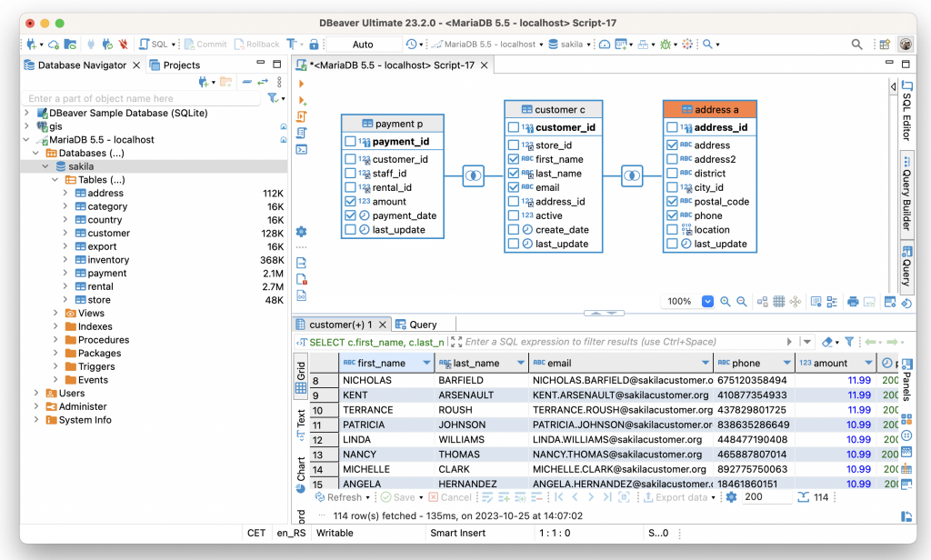
Task: Click the Rollback button
Action: [x=257, y=44]
